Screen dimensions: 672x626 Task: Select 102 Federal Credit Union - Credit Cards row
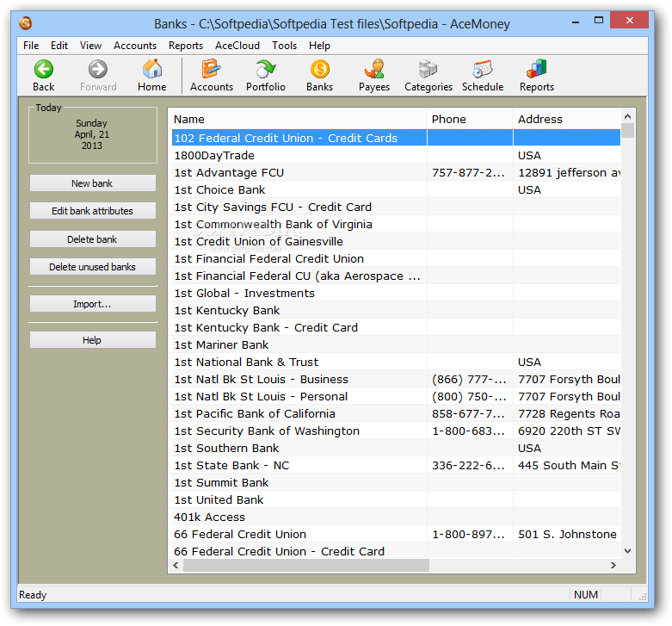pyautogui.click(x=395, y=138)
